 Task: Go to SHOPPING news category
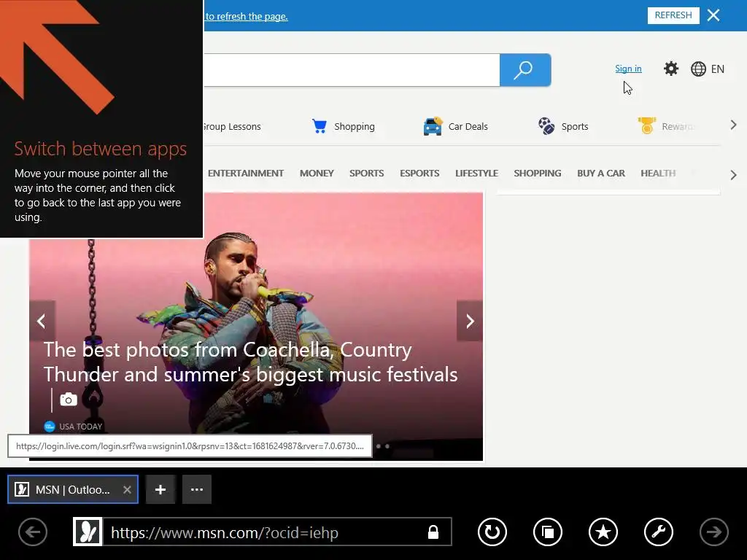pos(538,174)
